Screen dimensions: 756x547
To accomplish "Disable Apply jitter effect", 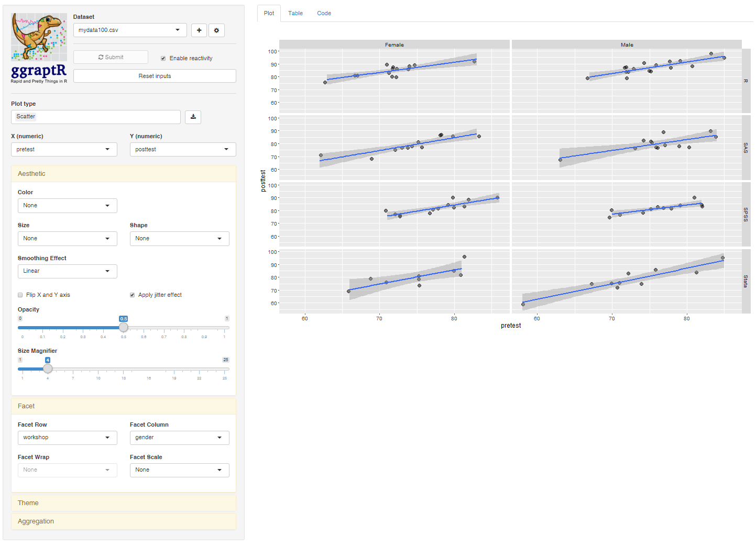I will tap(132, 295).
